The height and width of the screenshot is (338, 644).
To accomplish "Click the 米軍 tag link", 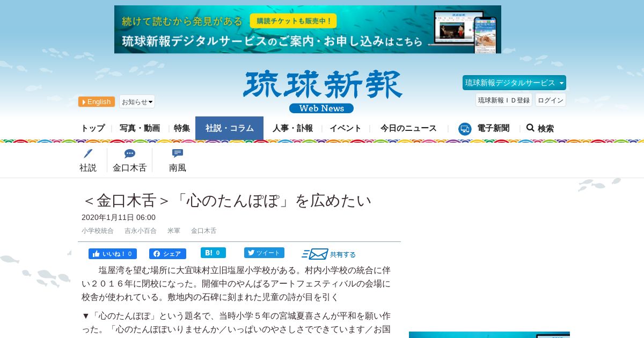I will (174, 231).
